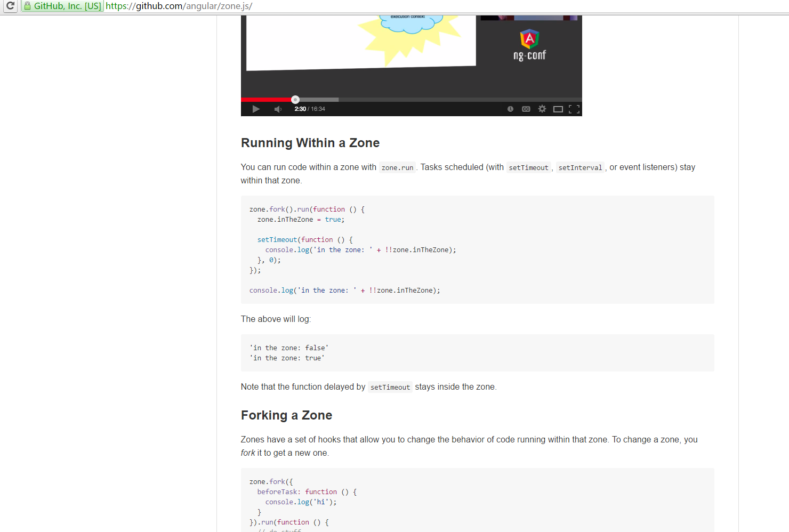Click the video progress scrubber handle
The width and height of the screenshot is (789, 532).
(295, 100)
